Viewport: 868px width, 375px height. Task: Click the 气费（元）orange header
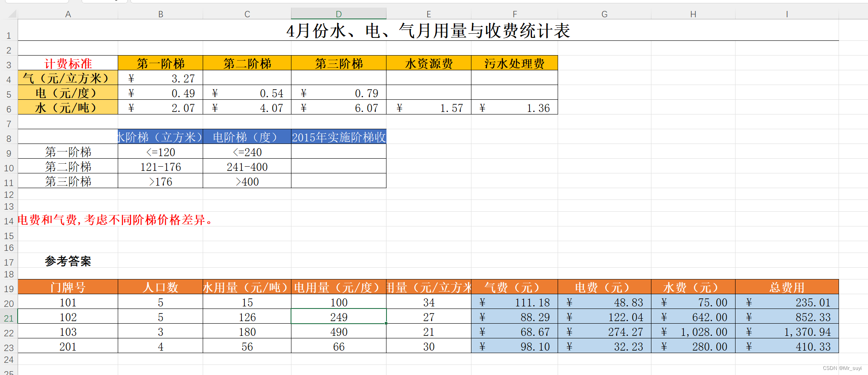515,287
